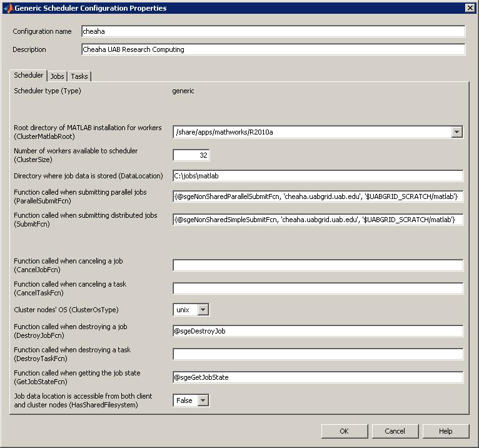The height and width of the screenshot is (448, 479).
Task: Click the ClusterSize number field
Action: pyautogui.click(x=191, y=155)
